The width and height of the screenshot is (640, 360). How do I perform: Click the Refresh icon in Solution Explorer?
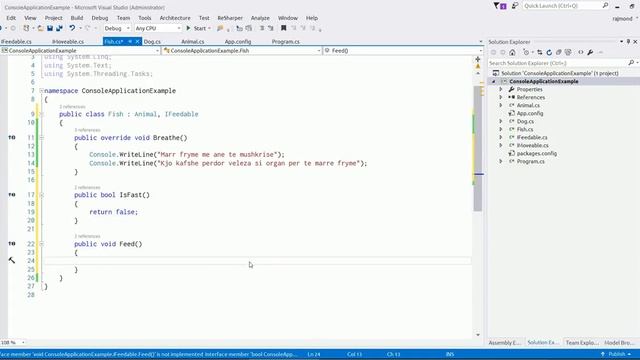[549, 52]
